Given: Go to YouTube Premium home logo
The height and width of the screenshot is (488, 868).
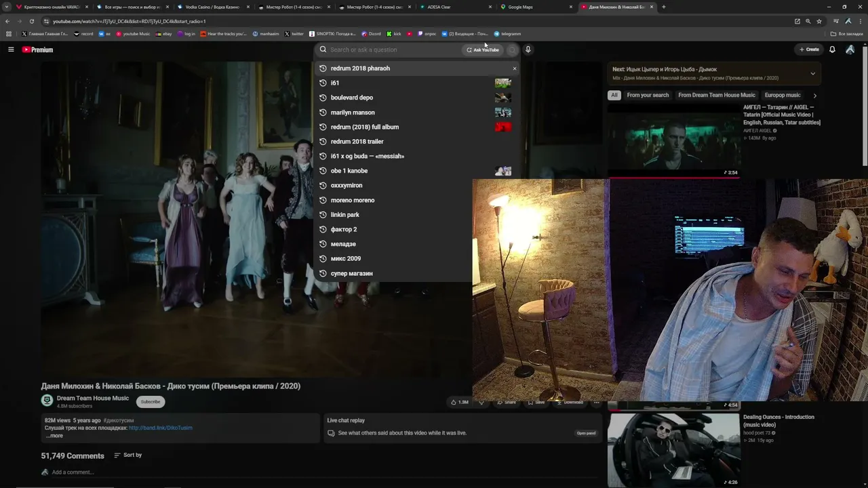Looking at the screenshot, I should pos(37,49).
